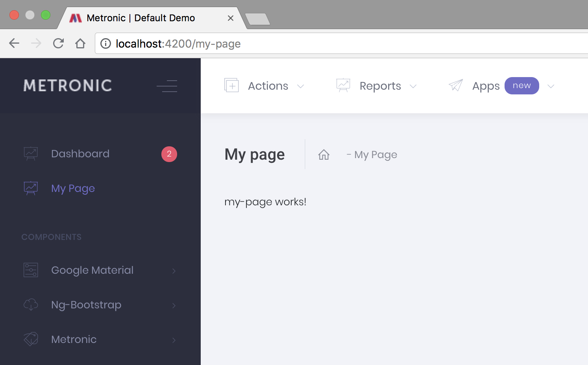Open Google Material menu item
588x365 pixels.
click(x=92, y=270)
